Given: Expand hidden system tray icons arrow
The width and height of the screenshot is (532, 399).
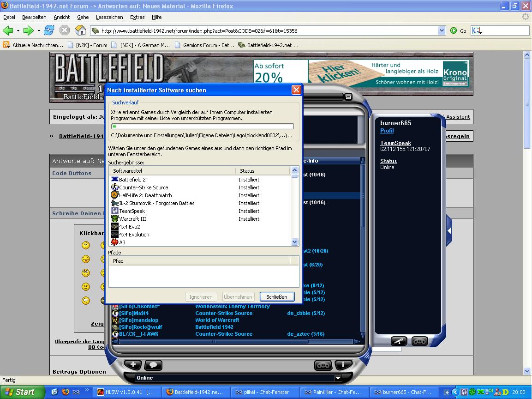Looking at the screenshot, I should tap(455, 392).
